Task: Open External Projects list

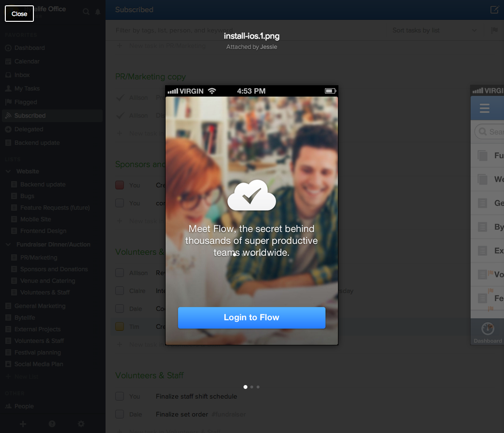Action: coord(37,329)
